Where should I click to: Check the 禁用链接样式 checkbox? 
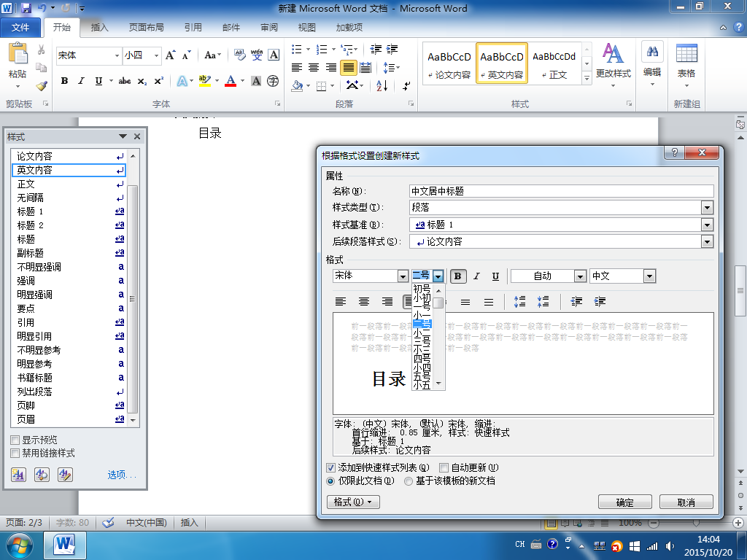[x=15, y=453]
